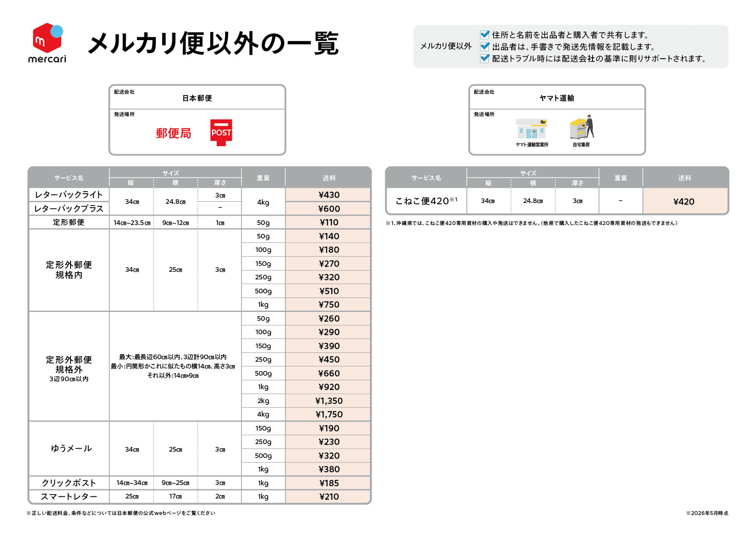Click the 3辺90cm以内 note under 規格外
The image size is (756, 539).
point(69,379)
